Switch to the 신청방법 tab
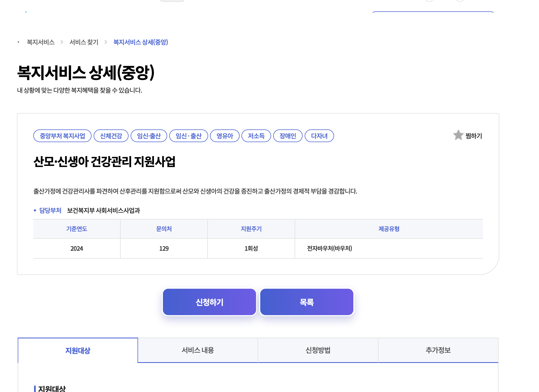Viewport: 539px width, 392px height. pos(318,350)
